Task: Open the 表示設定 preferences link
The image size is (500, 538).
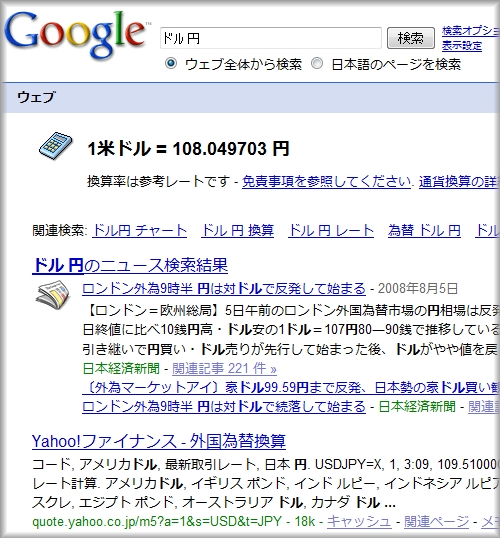Action: pos(462,46)
